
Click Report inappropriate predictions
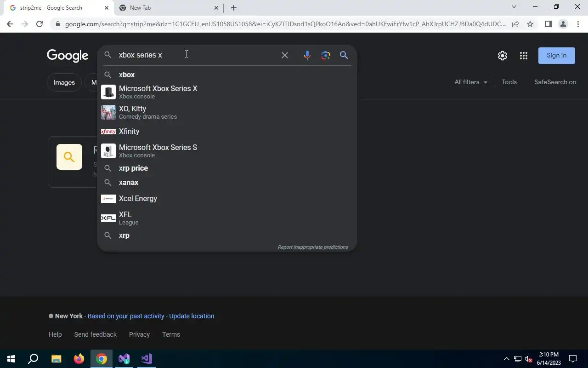[313, 247]
